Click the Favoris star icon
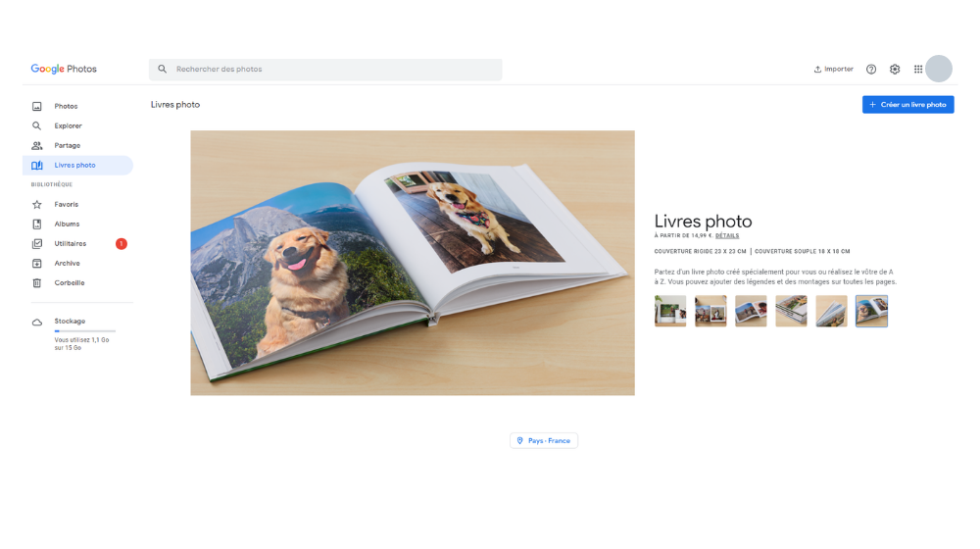The width and height of the screenshot is (980, 549). (37, 205)
